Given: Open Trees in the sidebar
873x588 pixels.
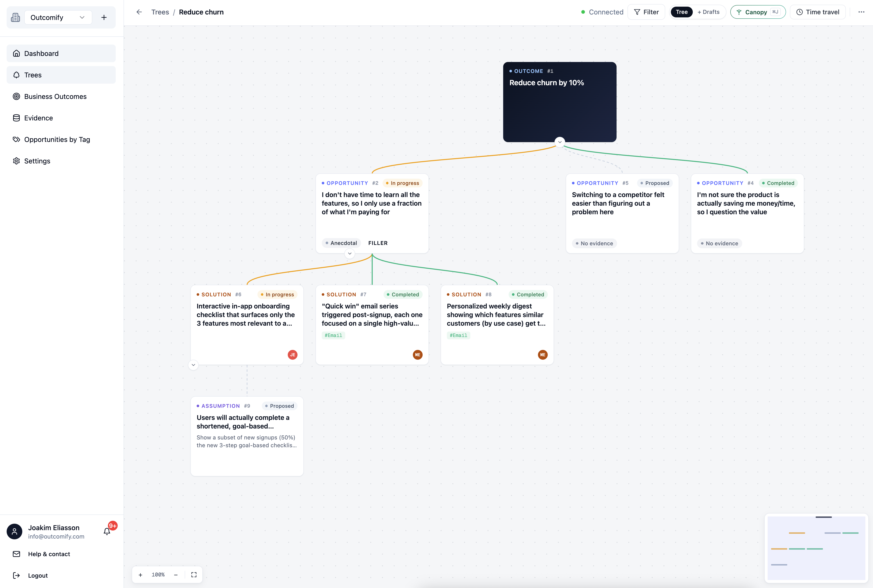Looking at the screenshot, I should click(61, 75).
